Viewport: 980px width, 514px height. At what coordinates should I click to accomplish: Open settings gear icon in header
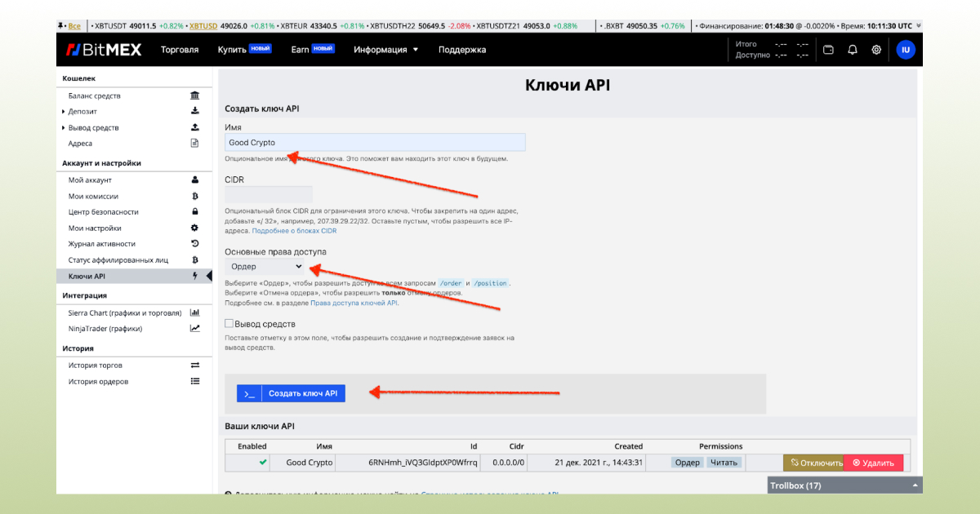(x=876, y=50)
